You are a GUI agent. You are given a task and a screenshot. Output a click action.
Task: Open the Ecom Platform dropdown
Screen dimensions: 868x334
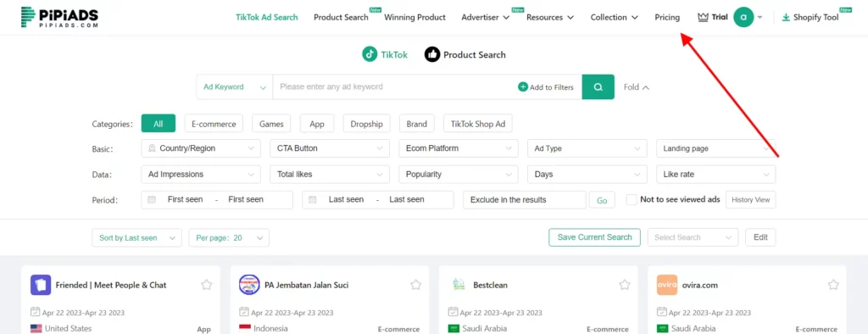(x=459, y=148)
